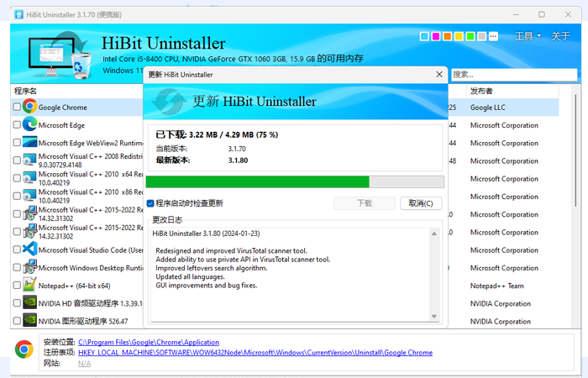Image resolution: width=588 pixels, height=378 pixels.
Task: Click the Google Chrome icon in program list
Action: point(29,107)
